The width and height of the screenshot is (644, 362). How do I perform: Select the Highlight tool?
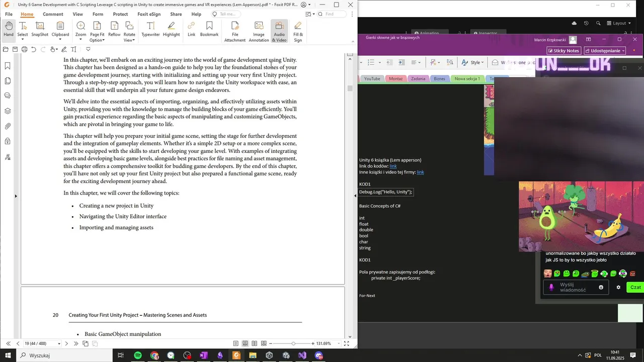[171, 29]
